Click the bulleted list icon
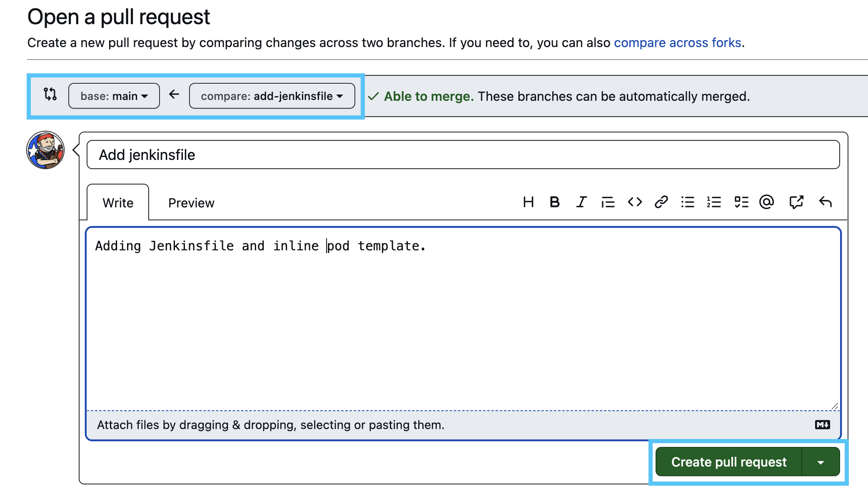The height and width of the screenshot is (499, 868). coord(686,202)
